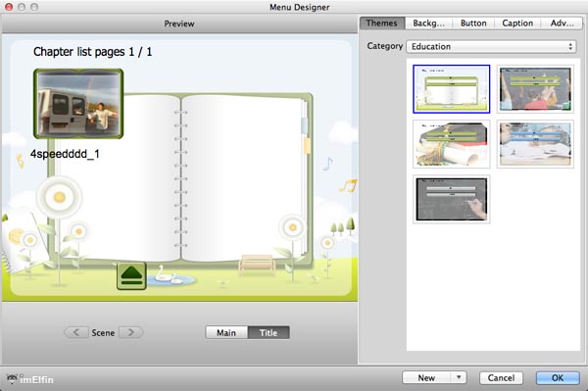Image resolution: width=588 pixels, height=391 pixels.
Task: Switch preview to Main menu
Action: click(226, 332)
